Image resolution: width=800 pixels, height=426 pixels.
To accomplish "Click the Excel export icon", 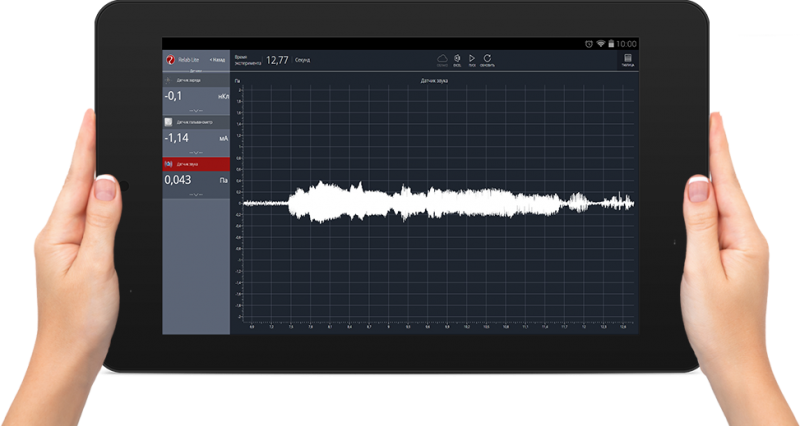I will point(457,58).
